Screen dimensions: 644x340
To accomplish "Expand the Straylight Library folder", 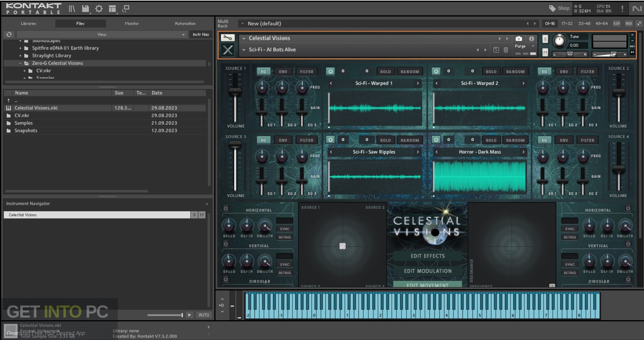I will (x=20, y=56).
